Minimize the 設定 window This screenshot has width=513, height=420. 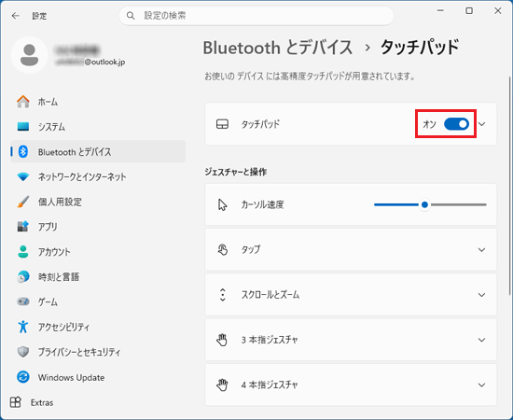440,11
